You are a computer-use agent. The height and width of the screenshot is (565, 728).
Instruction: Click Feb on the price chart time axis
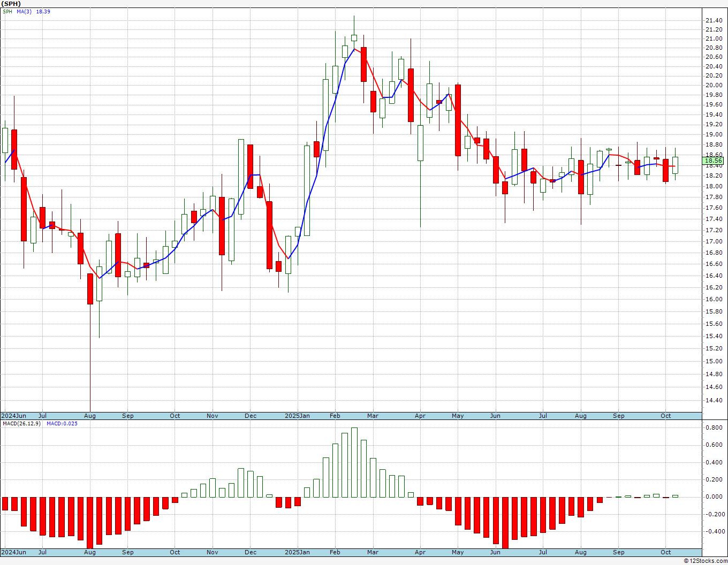pos(335,416)
